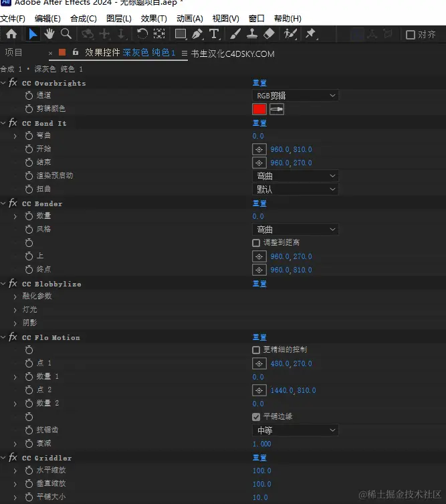Click the red 剪辑颜色 color swatch
446x504 pixels.
tap(259, 109)
